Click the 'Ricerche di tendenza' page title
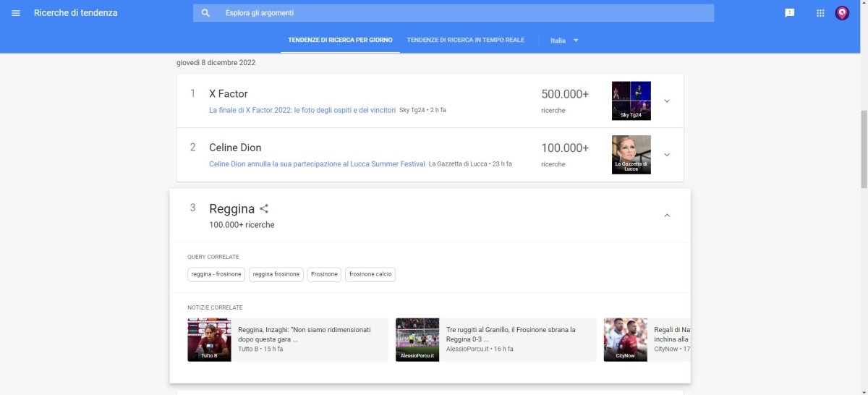Viewport: 868px width, 395px height. click(x=75, y=13)
